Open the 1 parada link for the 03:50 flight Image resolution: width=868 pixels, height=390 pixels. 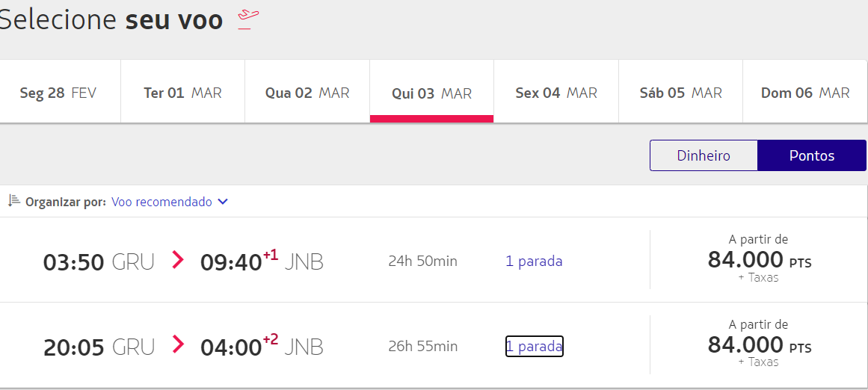534,261
